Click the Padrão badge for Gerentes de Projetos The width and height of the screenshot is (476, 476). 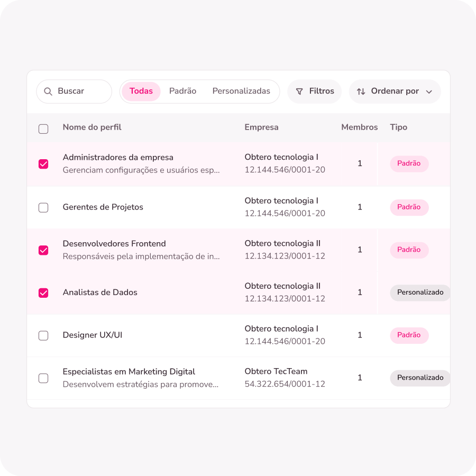point(409,207)
